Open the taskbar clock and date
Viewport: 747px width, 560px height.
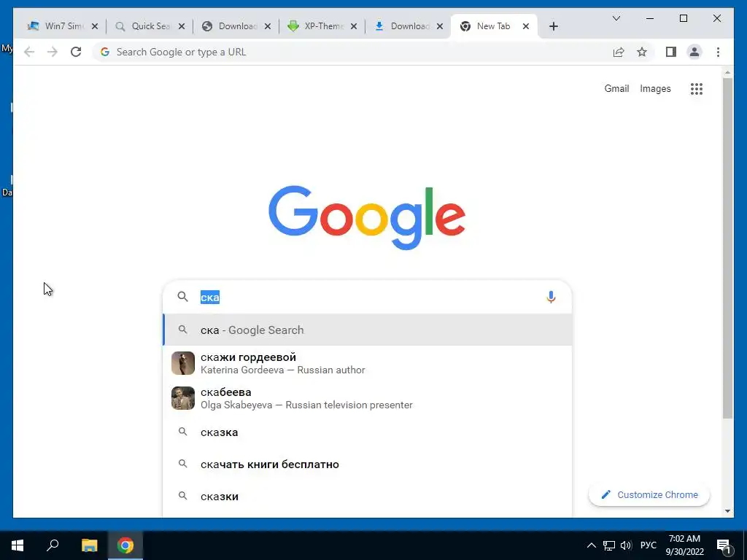[x=684, y=545]
